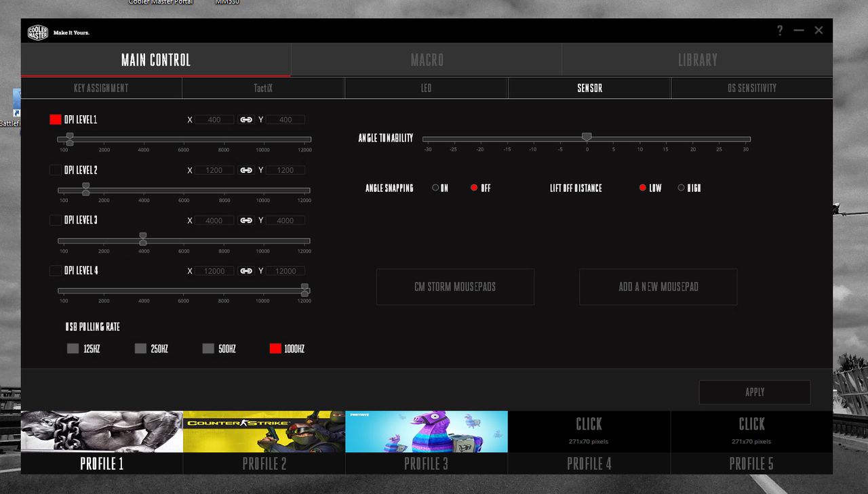868x494 pixels.
Task: Select 125HZ USB polling rate
Action: 73,348
